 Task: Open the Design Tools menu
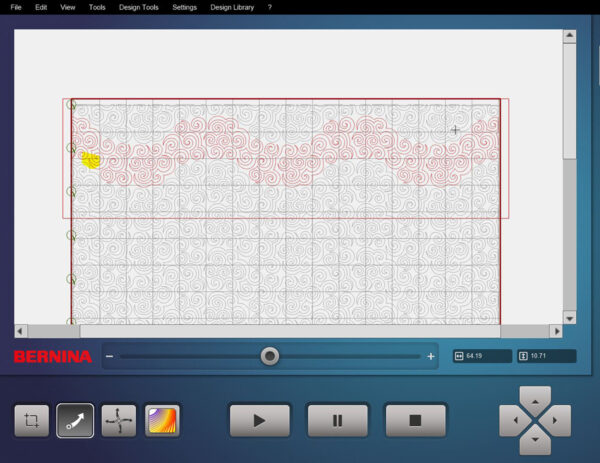[x=139, y=7]
